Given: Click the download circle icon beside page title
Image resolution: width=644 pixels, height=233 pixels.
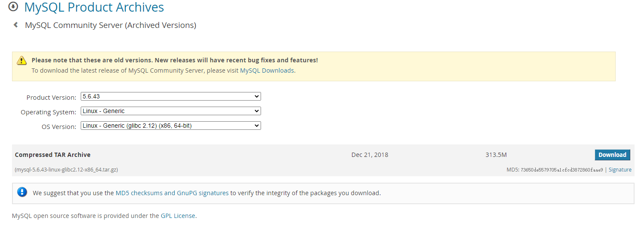Looking at the screenshot, I should click(13, 6).
